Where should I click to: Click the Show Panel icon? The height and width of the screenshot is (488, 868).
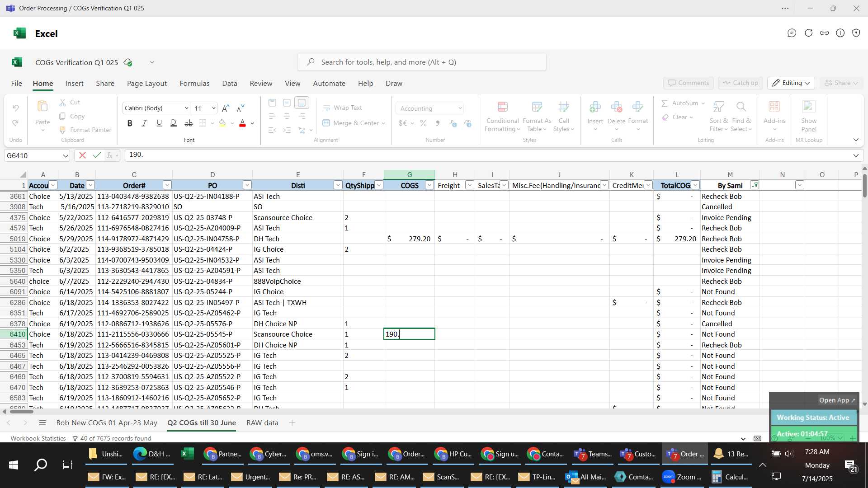pyautogui.click(x=809, y=107)
